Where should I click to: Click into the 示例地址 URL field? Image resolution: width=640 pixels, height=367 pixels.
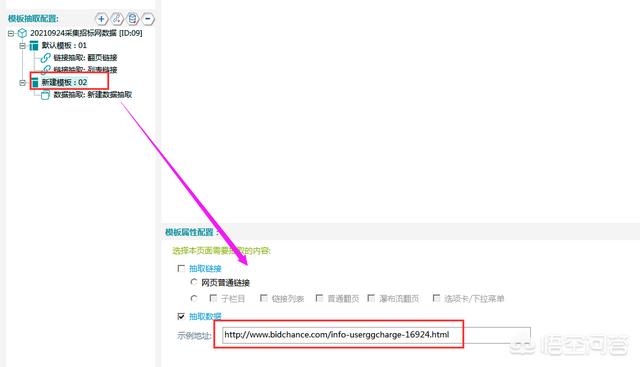tap(376, 335)
